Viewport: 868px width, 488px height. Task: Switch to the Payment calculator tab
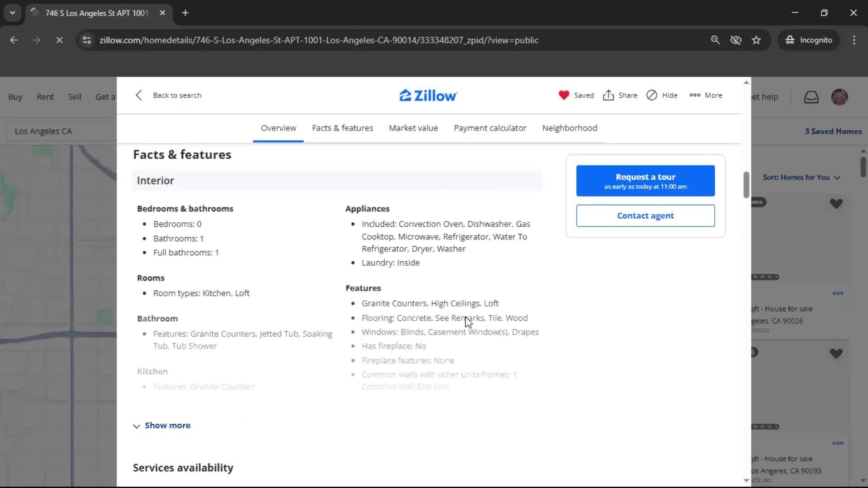click(490, 128)
